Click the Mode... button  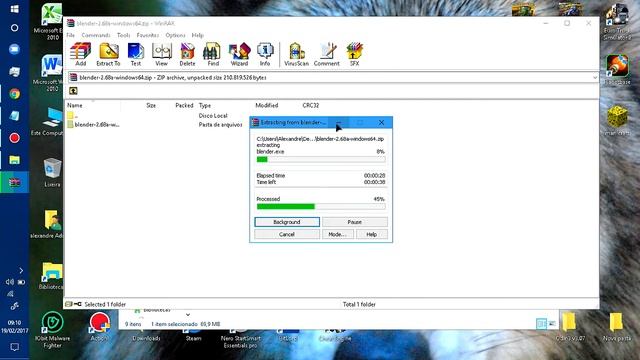coord(338,234)
